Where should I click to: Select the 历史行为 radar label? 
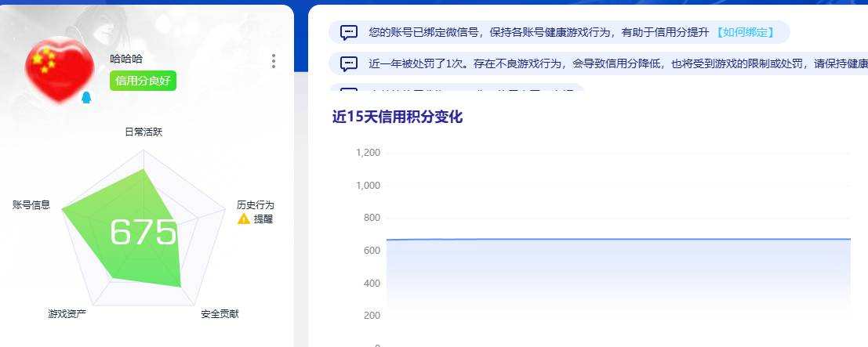(x=255, y=204)
